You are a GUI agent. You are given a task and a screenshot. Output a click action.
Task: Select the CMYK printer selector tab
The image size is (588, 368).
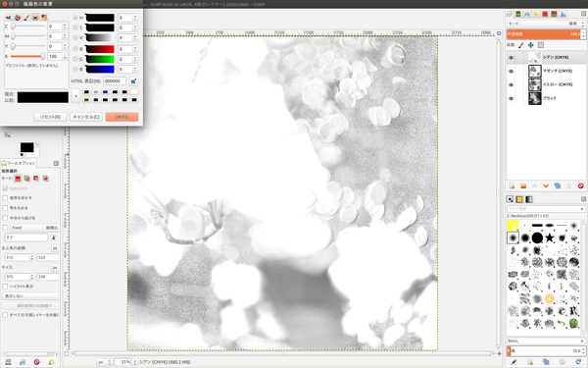(x=35, y=18)
